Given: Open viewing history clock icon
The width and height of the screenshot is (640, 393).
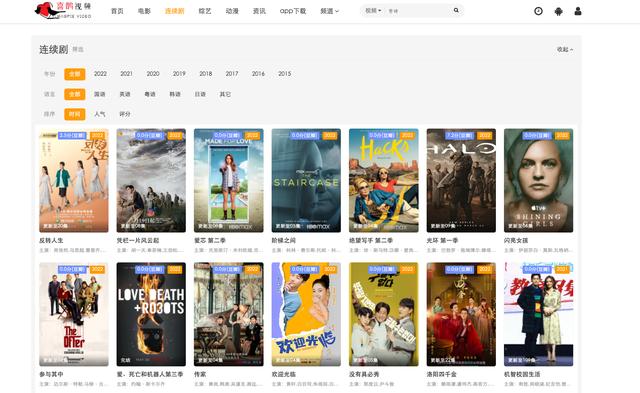Looking at the screenshot, I should tap(538, 11).
